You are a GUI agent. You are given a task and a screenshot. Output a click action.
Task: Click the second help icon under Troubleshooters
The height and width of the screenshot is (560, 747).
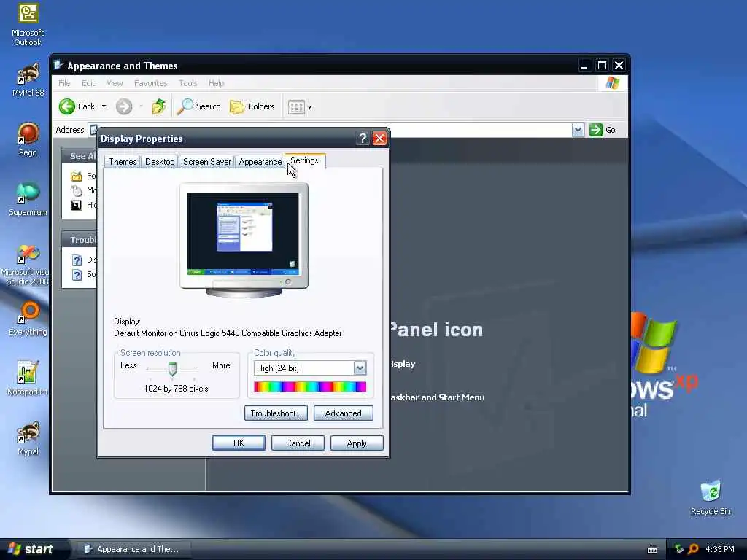(77, 275)
